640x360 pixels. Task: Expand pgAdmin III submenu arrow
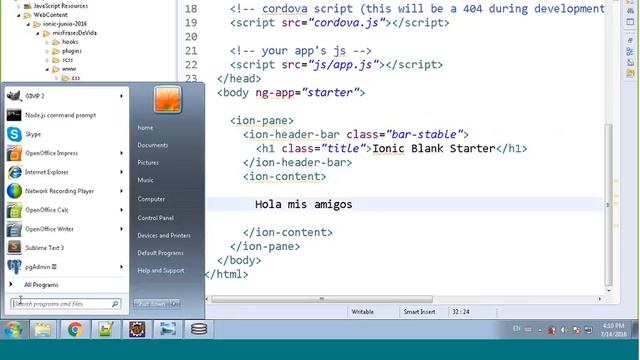(121, 267)
